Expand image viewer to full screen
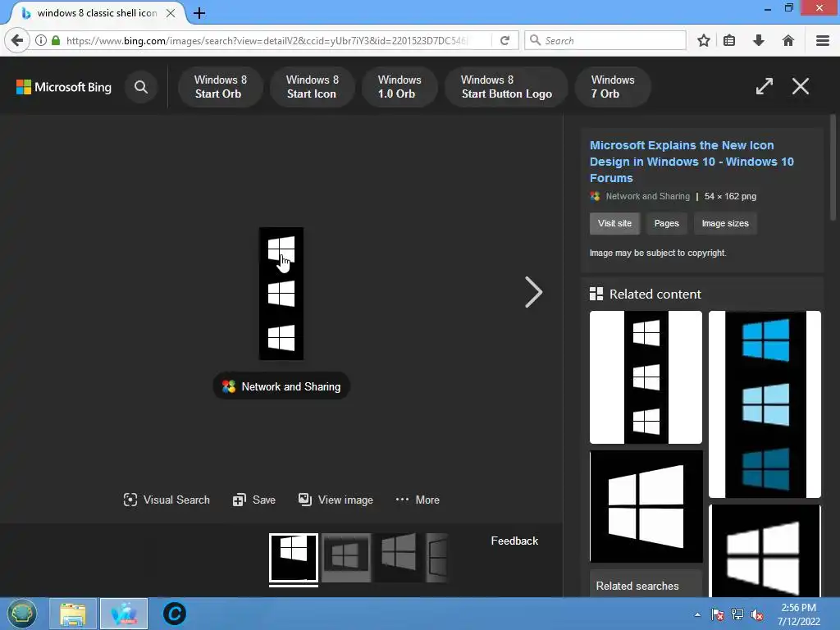840x630 pixels. [x=765, y=86]
